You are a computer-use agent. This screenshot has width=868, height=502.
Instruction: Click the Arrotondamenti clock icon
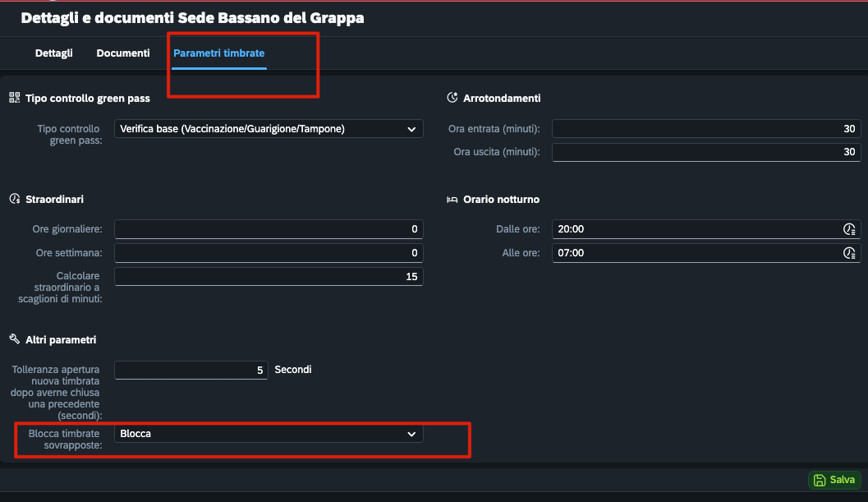point(452,98)
